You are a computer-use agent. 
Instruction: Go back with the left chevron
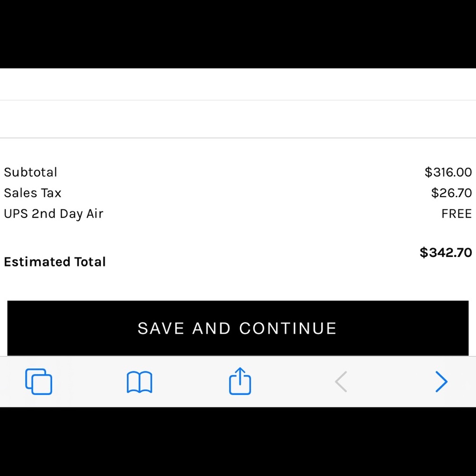[341, 382]
